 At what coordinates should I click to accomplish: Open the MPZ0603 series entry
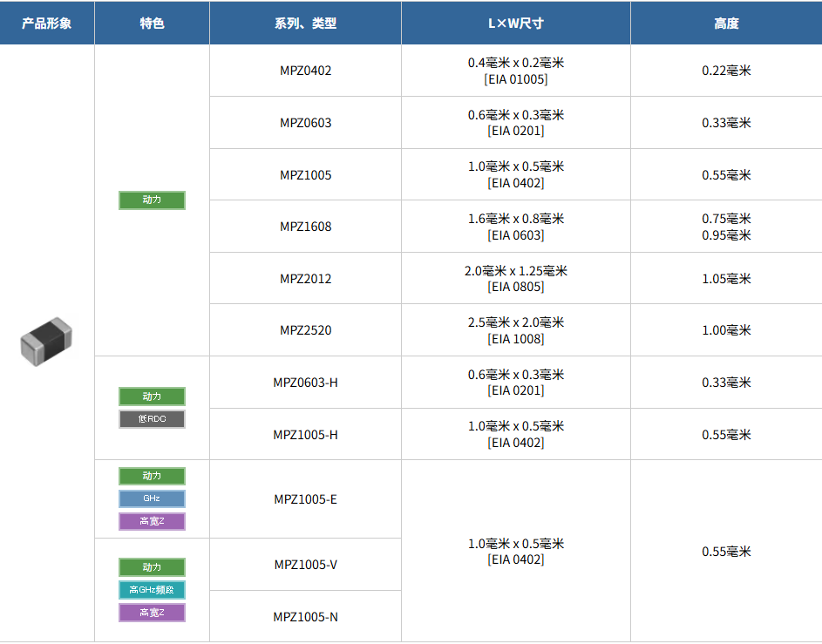pos(306,123)
